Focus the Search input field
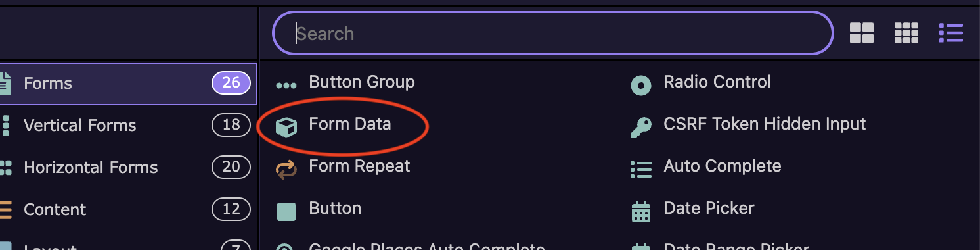Image resolution: width=980 pixels, height=250 pixels. coord(552,33)
